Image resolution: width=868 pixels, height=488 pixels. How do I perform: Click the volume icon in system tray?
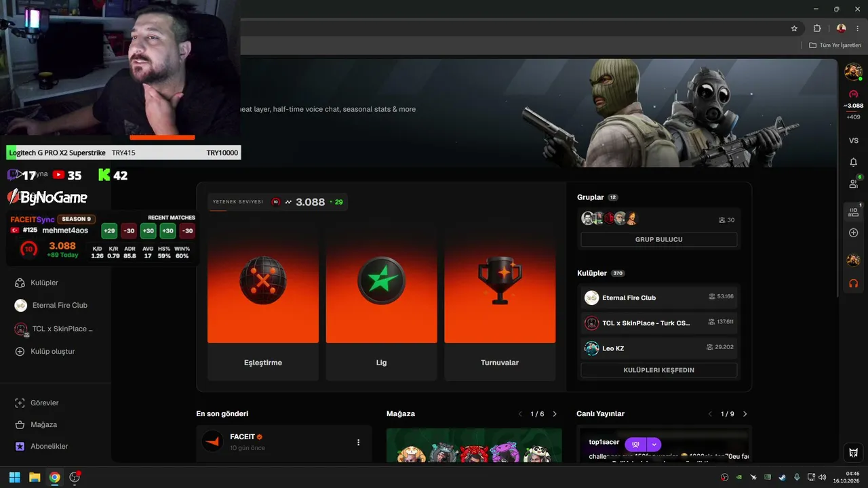pos(823,477)
